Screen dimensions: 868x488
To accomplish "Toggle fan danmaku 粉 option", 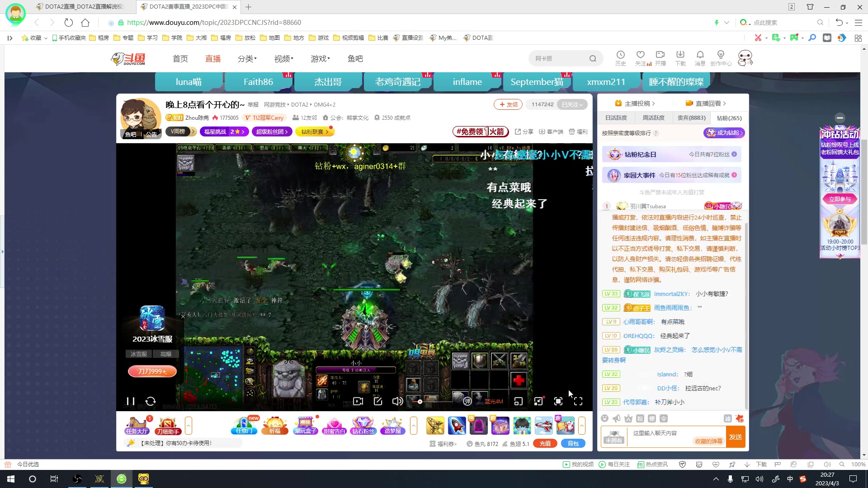I will (x=640, y=418).
